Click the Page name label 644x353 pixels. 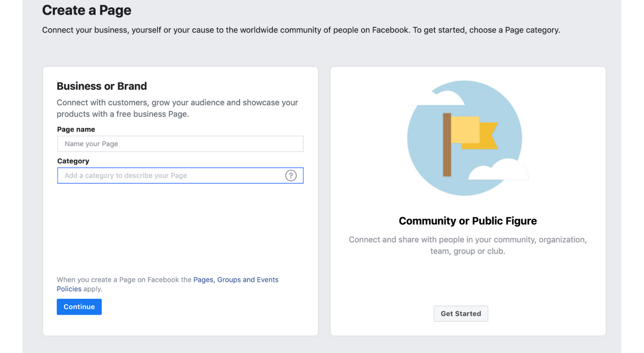76,129
